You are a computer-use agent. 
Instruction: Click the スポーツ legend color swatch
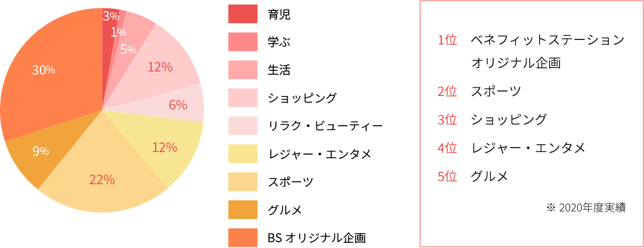[243, 182]
